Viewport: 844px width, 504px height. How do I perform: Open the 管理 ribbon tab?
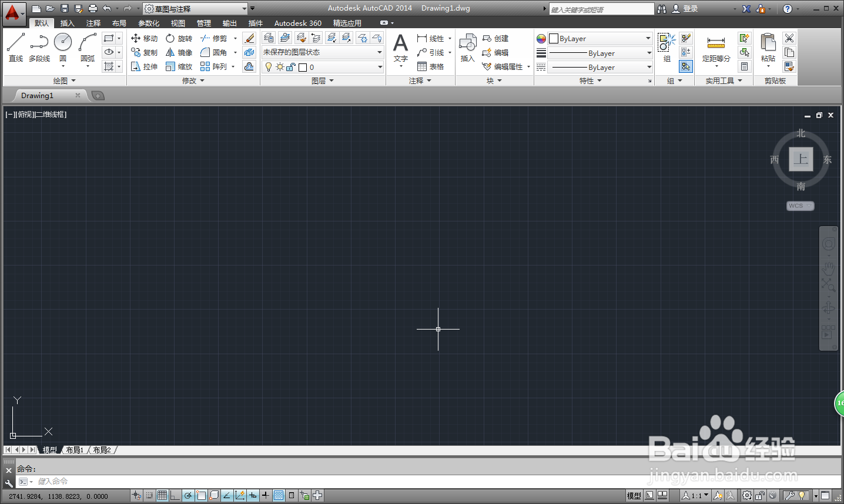pos(204,23)
